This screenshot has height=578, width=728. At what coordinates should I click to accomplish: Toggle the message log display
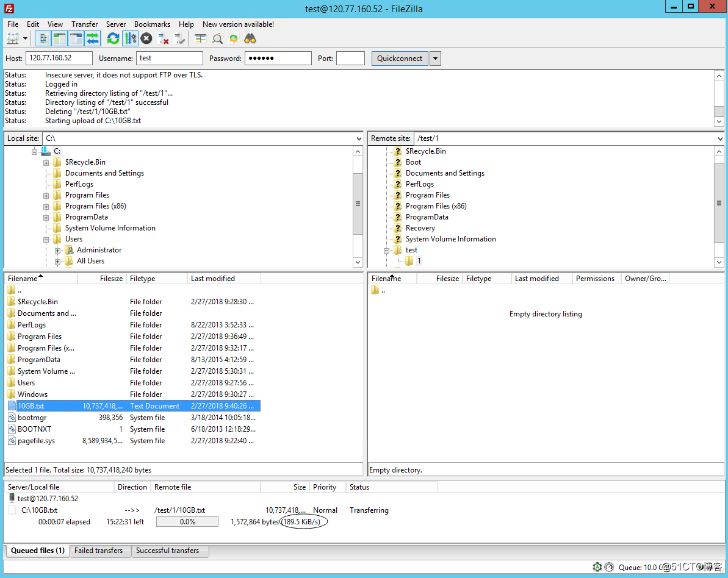[43, 38]
